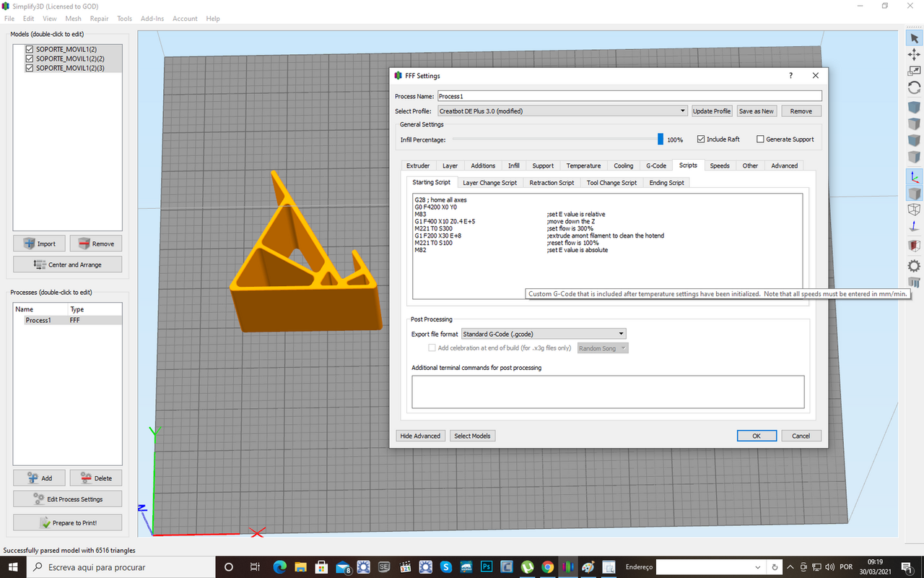Toggle the Include Raft checkbox
Screen dimensions: 924x578
pos(701,139)
